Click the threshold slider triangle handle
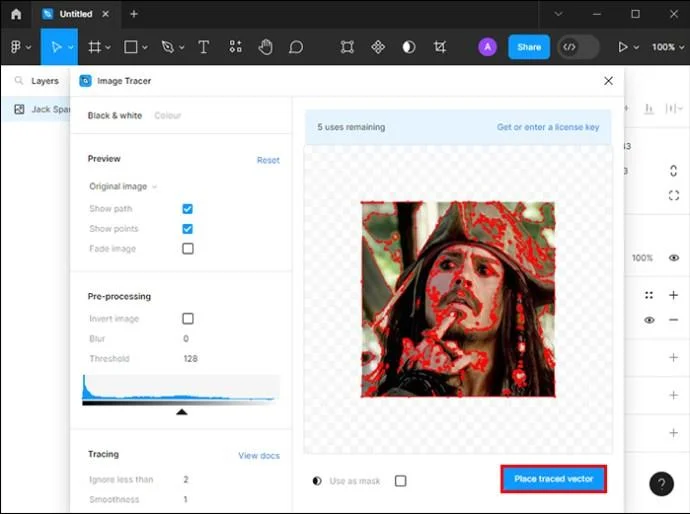Image resolution: width=690 pixels, height=514 pixels. coord(182,412)
